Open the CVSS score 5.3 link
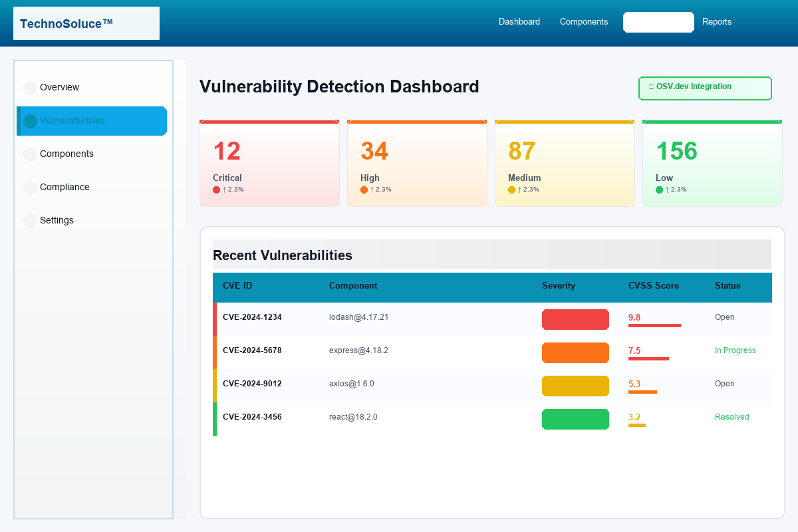The width and height of the screenshot is (798, 532). pos(632,384)
